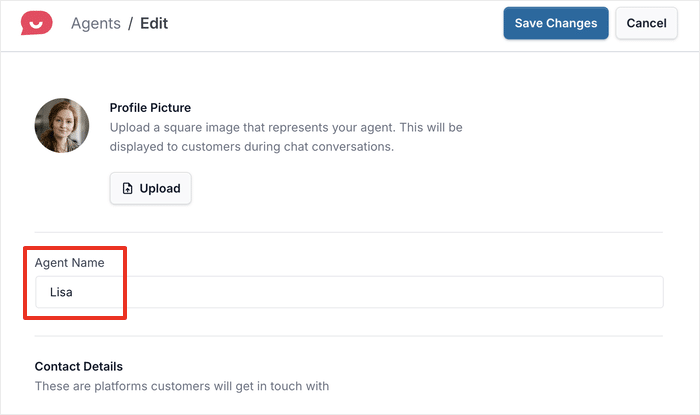The height and width of the screenshot is (415, 700).
Task: Click the 'Upload a square image' description line
Action: pos(286,128)
